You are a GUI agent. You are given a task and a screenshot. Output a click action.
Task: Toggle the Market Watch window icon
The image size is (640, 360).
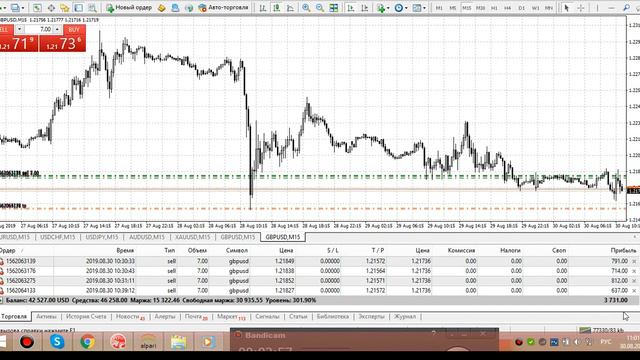coord(37,8)
